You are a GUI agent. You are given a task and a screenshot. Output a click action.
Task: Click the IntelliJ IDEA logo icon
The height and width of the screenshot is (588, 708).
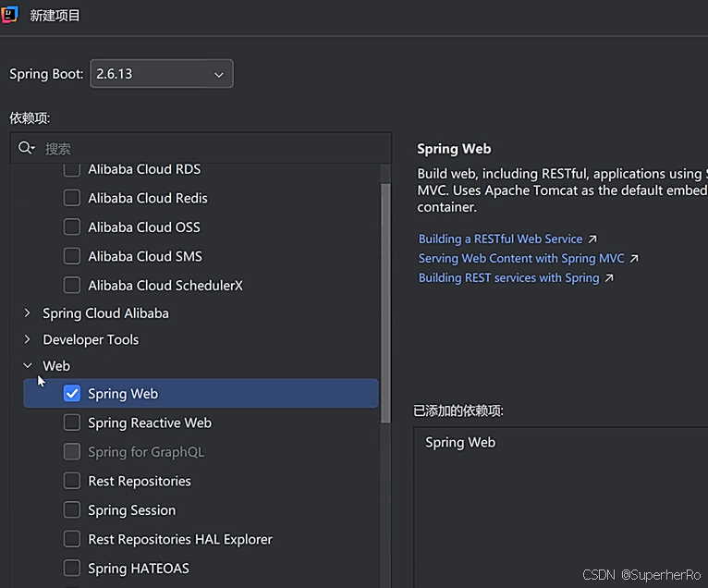(9, 15)
